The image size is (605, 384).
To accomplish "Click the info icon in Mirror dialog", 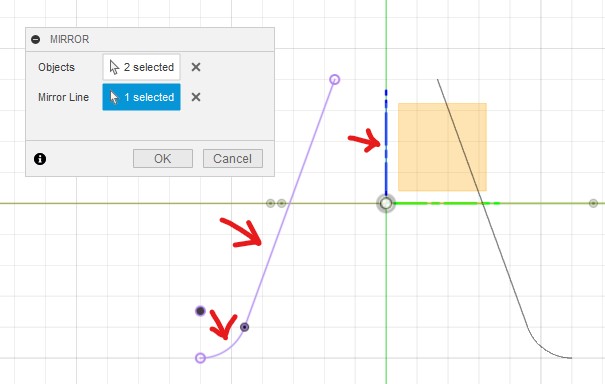I will click(40, 159).
